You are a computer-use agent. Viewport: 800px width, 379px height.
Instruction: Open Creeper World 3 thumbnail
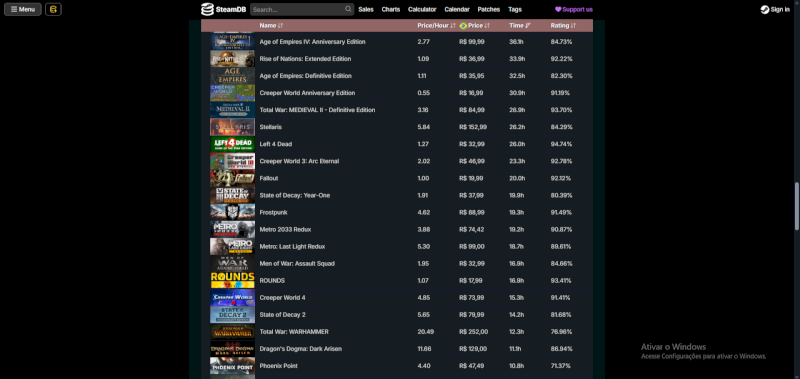[x=233, y=161]
